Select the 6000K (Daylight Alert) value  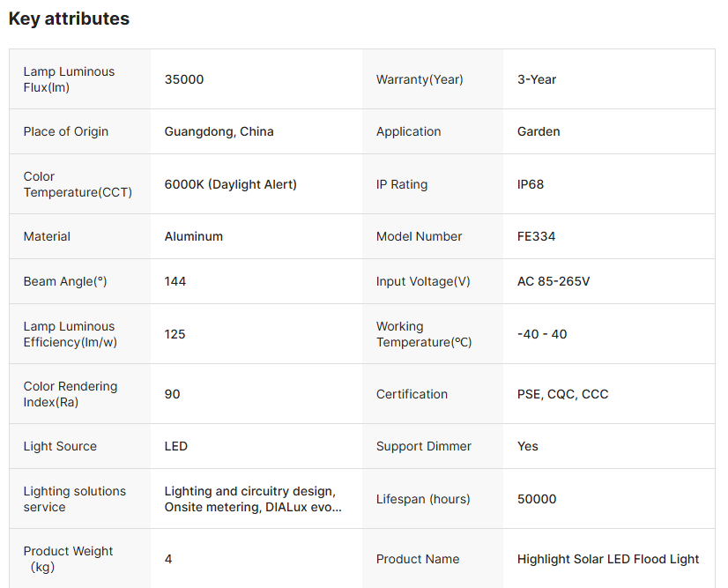click(230, 184)
